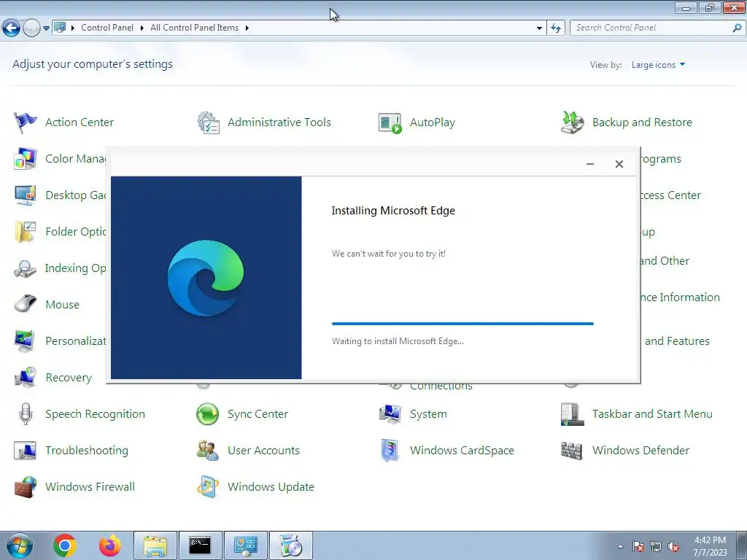Switch to Command Prompt taskbar button
The width and height of the screenshot is (747, 560).
pyautogui.click(x=200, y=545)
